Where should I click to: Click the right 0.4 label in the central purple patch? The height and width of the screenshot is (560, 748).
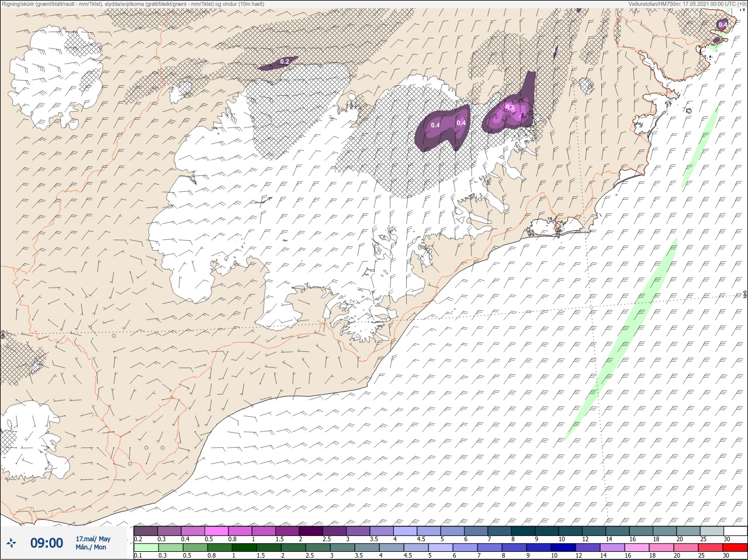[x=461, y=123]
